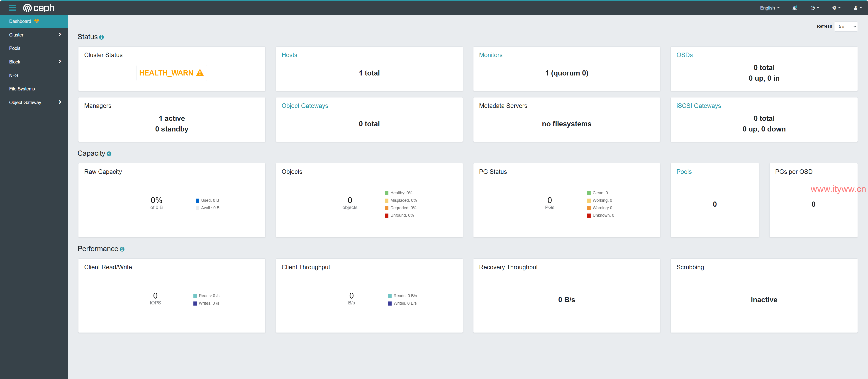Image resolution: width=868 pixels, height=379 pixels.
Task: Toggle the hamburger sidebar menu icon
Action: coord(12,8)
